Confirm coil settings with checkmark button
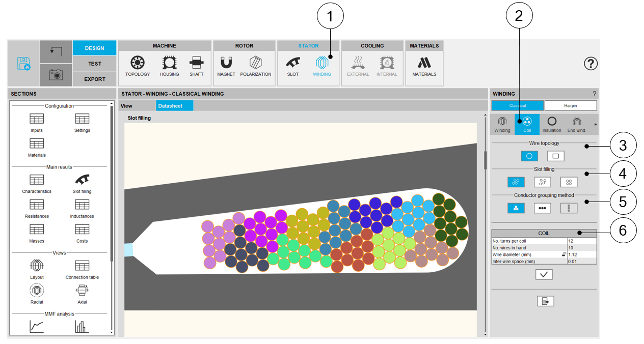 coord(544,274)
